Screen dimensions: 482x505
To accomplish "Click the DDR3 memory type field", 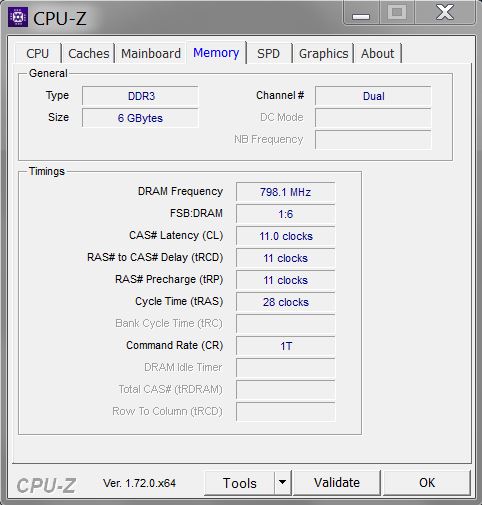I will click(140, 96).
